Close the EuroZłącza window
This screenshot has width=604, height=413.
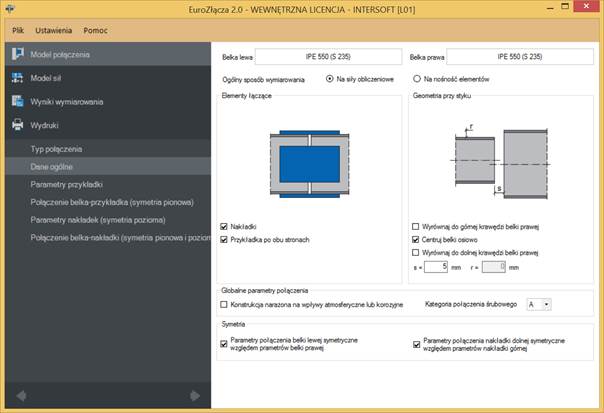[586, 7]
